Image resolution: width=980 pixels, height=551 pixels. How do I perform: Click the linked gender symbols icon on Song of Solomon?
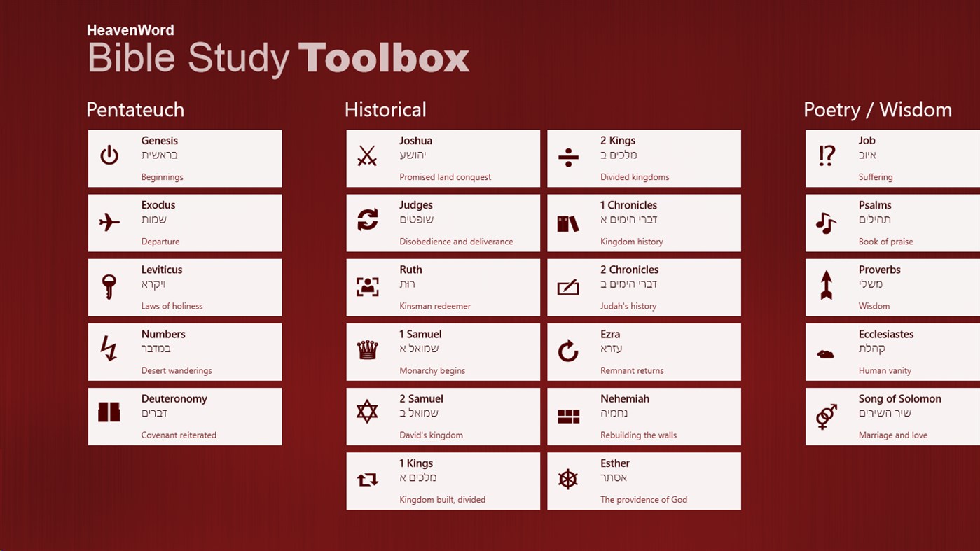[x=827, y=413]
